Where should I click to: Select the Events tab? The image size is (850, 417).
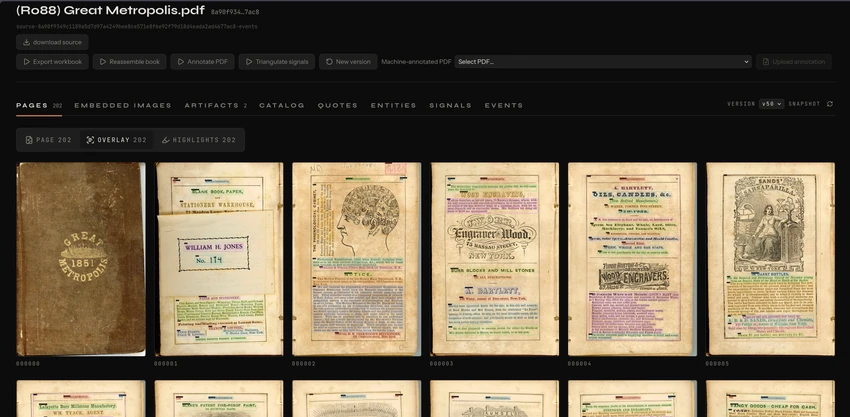pos(504,105)
